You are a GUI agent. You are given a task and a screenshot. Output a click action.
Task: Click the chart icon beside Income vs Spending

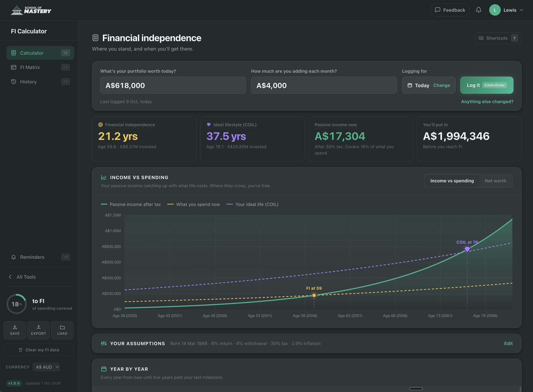point(104,177)
